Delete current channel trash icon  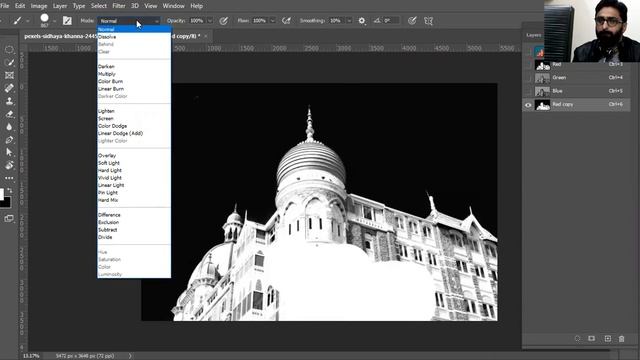click(622, 338)
